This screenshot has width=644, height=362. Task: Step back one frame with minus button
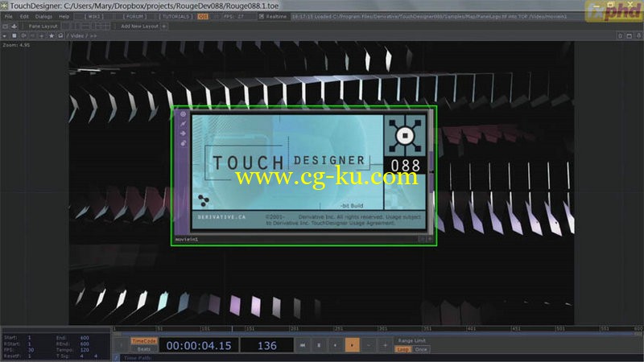(369, 346)
